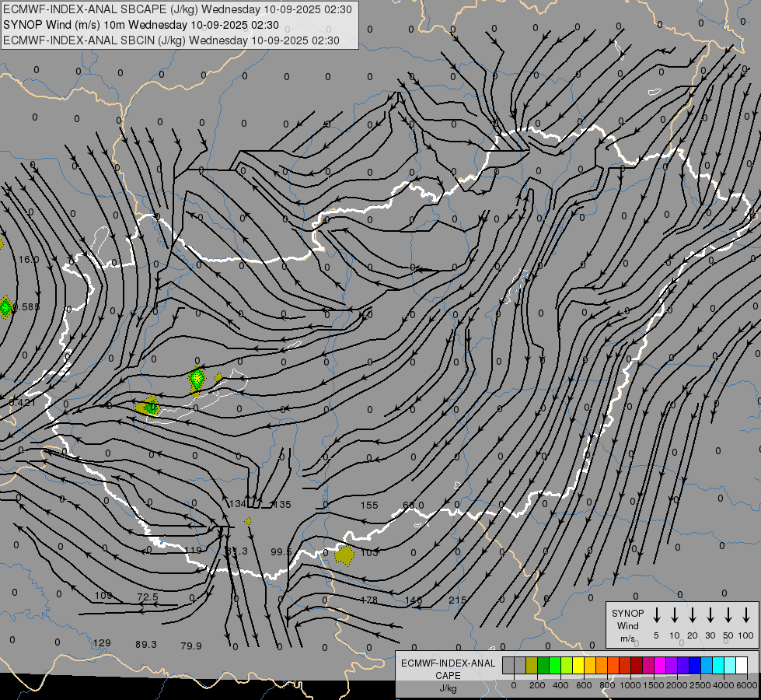Click the map value 89.3
761x700 pixels.
tap(146, 645)
